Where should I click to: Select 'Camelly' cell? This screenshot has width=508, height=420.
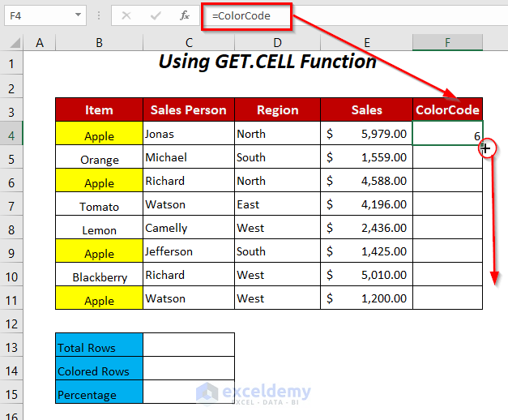pyautogui.click(x=189, y=227)
